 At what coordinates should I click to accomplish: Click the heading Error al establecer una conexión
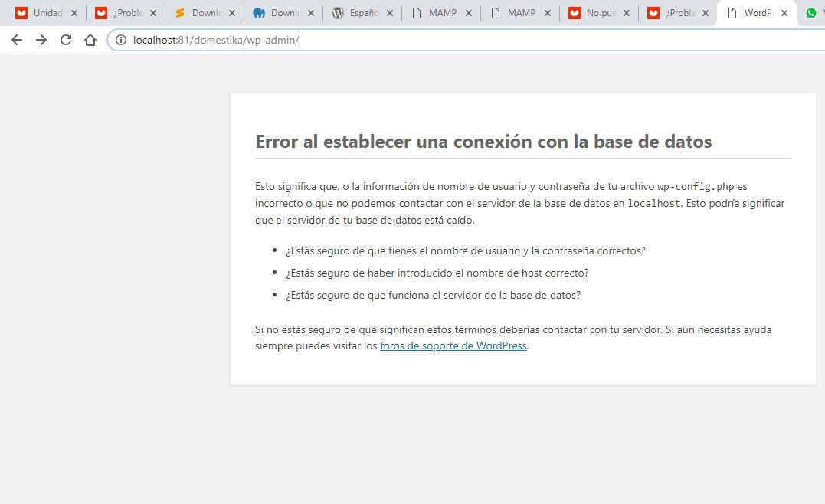point(483,142)
